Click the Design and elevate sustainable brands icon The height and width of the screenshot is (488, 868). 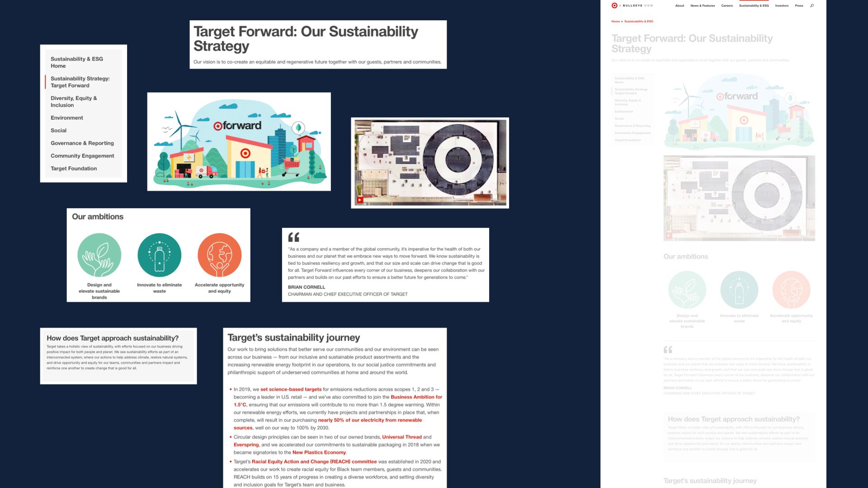[x=99, y=254]
